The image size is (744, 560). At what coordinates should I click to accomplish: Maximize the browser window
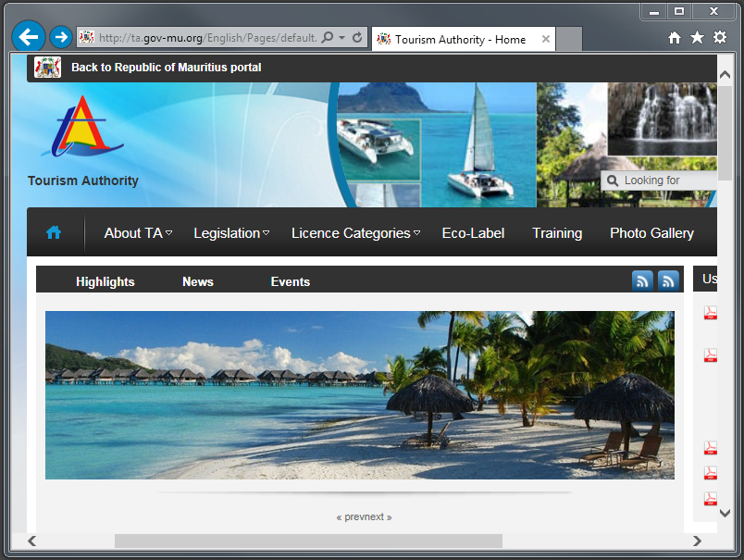tap(679, 11)
